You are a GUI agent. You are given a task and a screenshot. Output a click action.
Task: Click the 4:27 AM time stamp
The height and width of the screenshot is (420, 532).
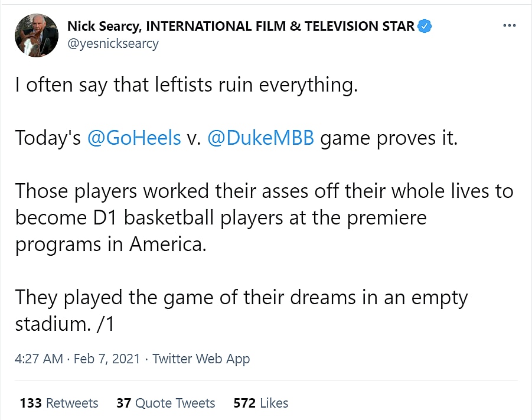tap(39, 359)
